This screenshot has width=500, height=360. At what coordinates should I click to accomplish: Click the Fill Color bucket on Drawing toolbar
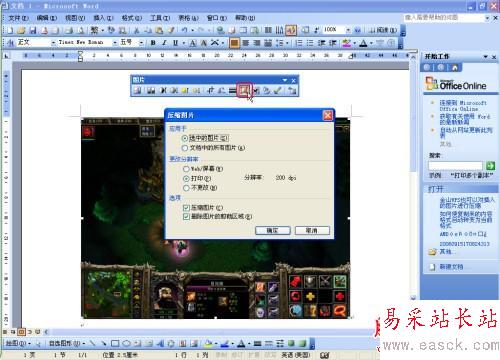pyautogui.click(x=208, y=343)
